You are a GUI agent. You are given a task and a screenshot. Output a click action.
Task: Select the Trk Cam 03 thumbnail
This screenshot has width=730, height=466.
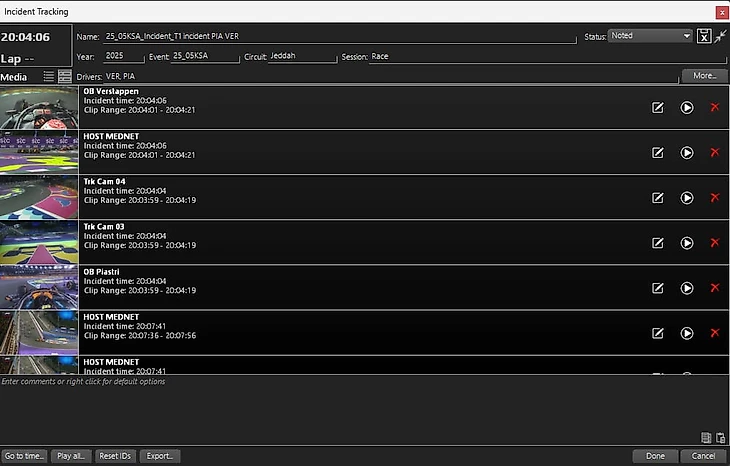pyautogui.click(x=39, y=243)
